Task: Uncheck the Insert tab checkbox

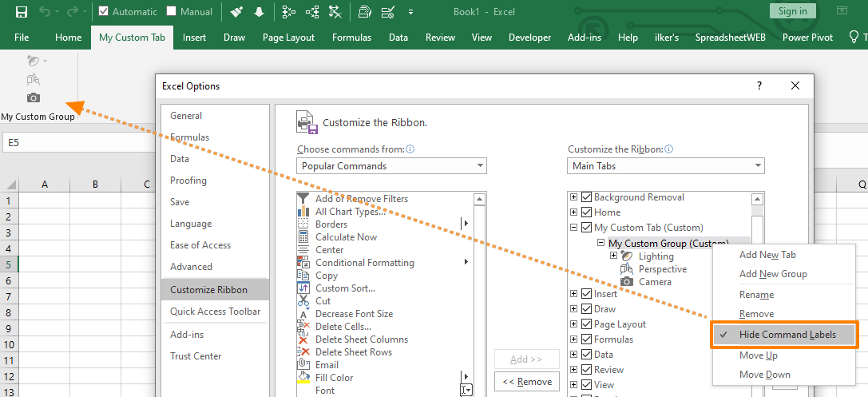Action: point(587,293)
